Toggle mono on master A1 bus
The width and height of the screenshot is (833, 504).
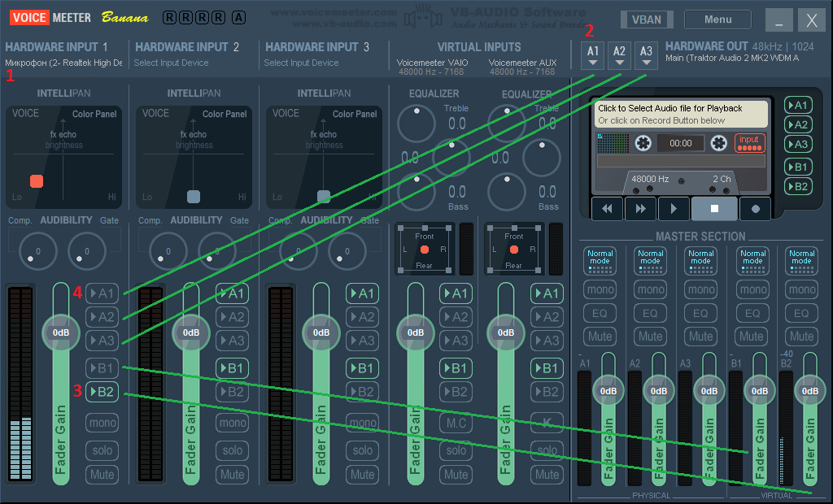tap(600, 289)
